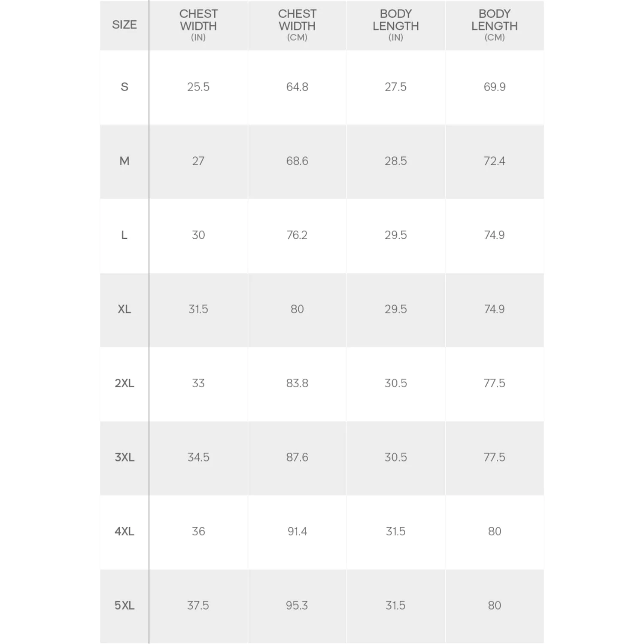Select the L size row label
644x644 pixels.
125,235
